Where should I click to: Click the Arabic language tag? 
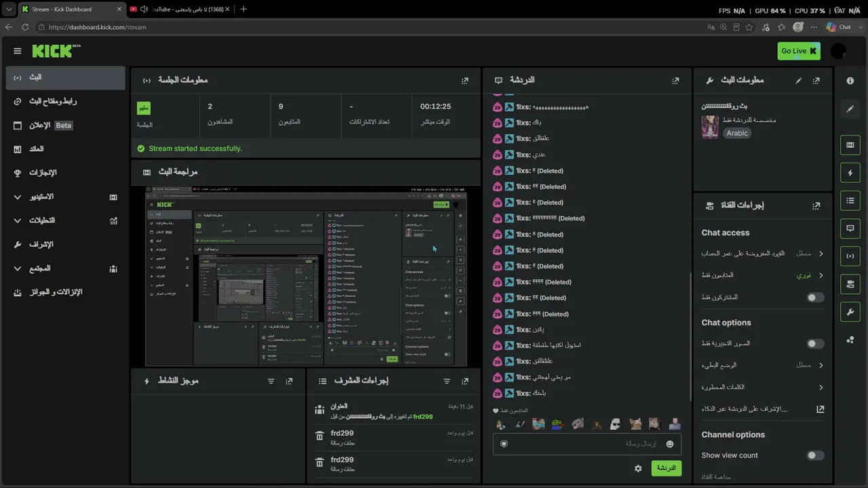737,134
